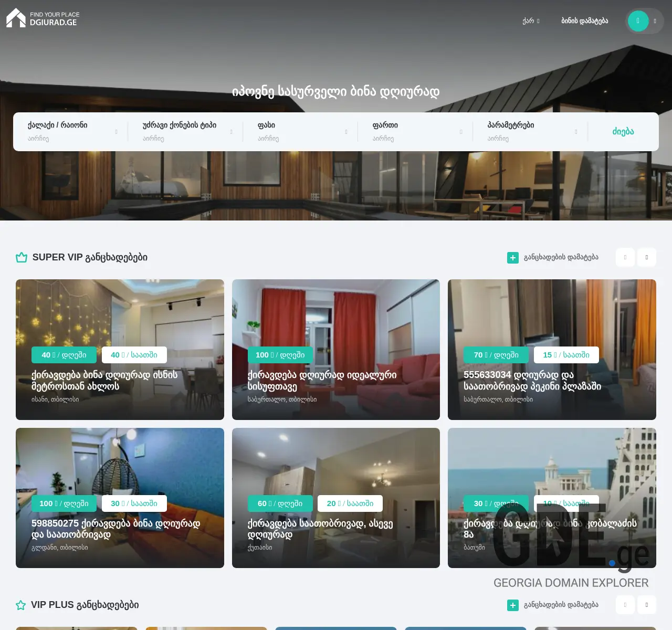Click the plus icon on VIP PLUS add-listing button
This screenshot has width=672, height=630.
[x=513, y=605]
